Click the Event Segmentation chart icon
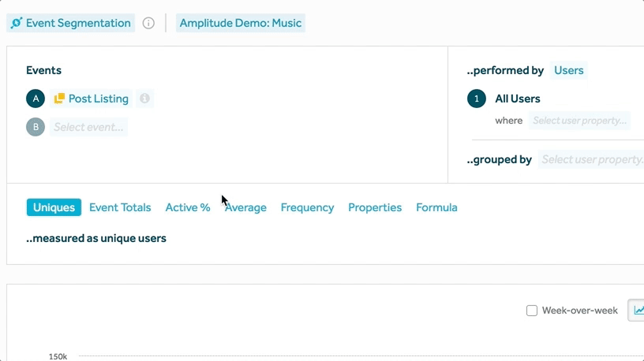 17,23
